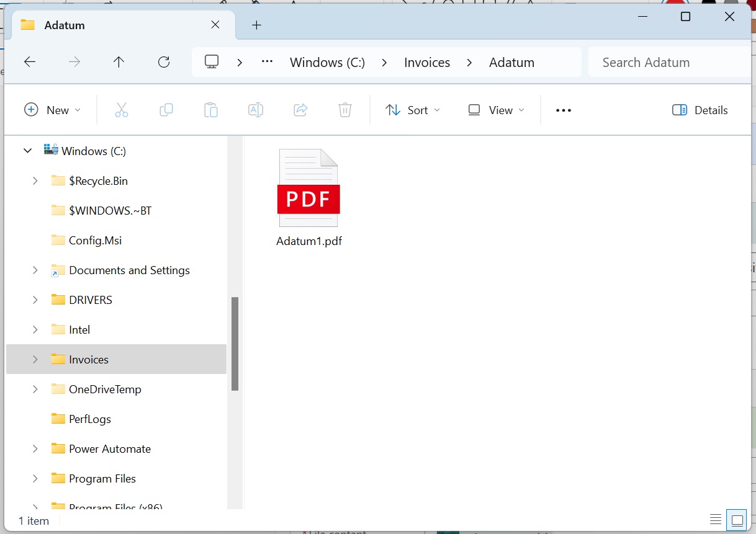Expand Program Files in the navigation pane

[x=35, y=478]
